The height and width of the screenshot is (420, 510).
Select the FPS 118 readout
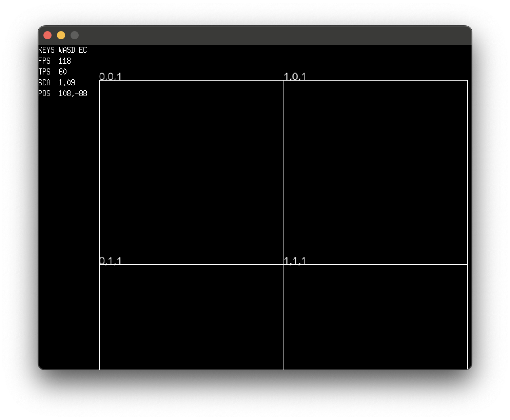pyautogui.click(x=55, y=61)
